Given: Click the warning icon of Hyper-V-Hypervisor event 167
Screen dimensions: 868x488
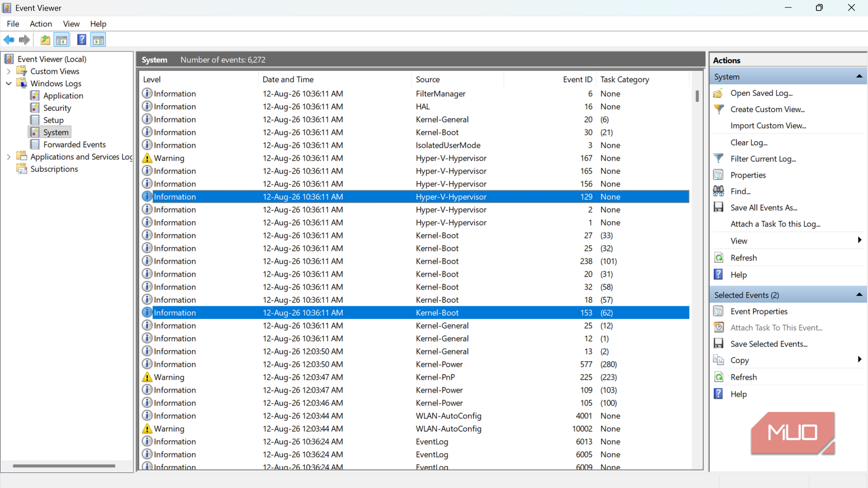Looking at the screenshot, I should click(x=147, y=158).
